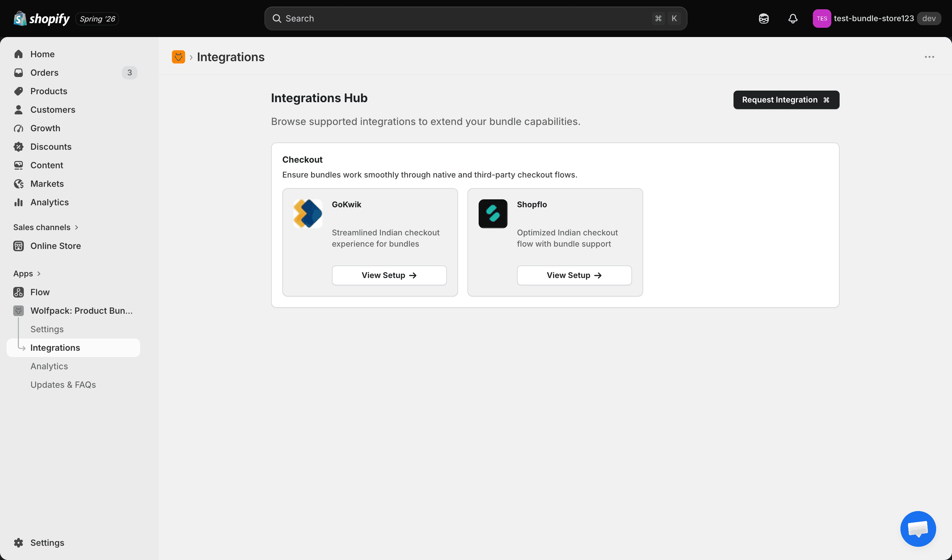
Task: Click the Shopflo logo thumbnail
Action: point(493,214)
